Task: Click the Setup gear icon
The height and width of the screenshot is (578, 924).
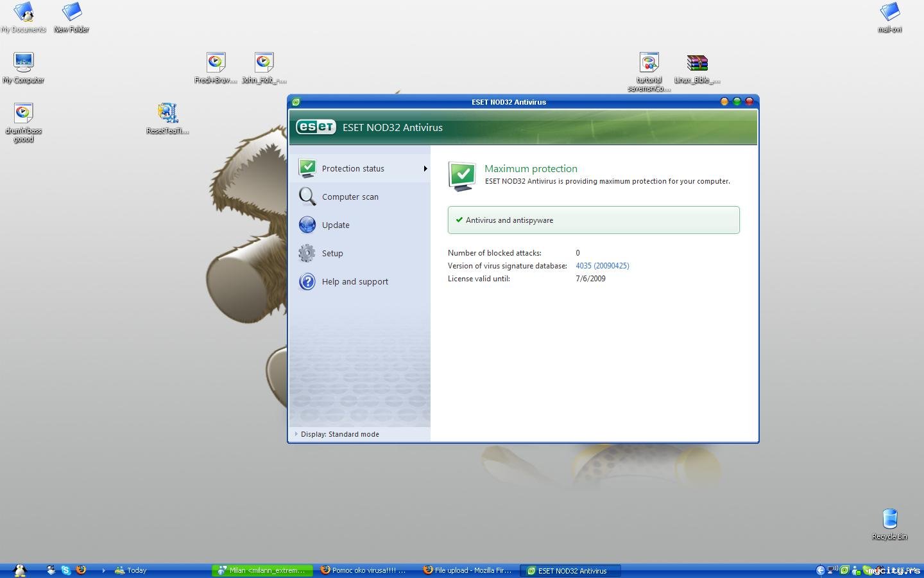Action: click(307, 253)
